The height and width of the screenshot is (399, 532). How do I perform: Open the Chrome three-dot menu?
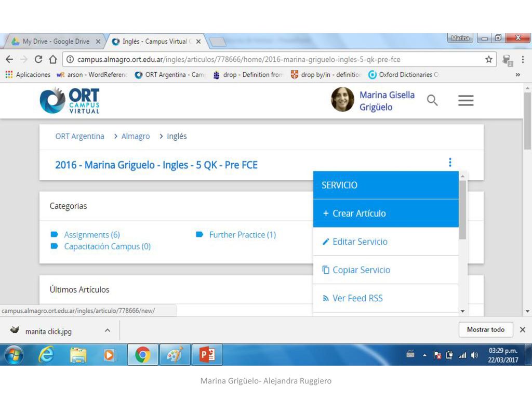pyautogui.click(x=523, y=59)
